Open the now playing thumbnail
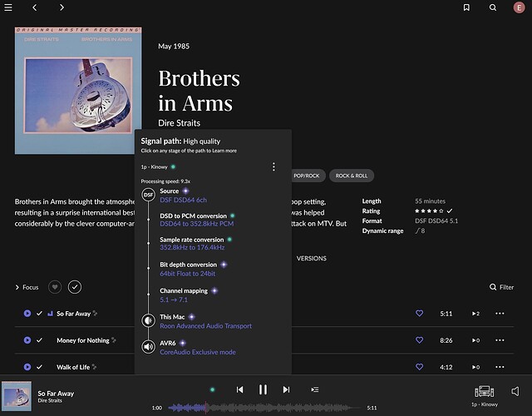532x416 pixels. [x=17, y=396]
